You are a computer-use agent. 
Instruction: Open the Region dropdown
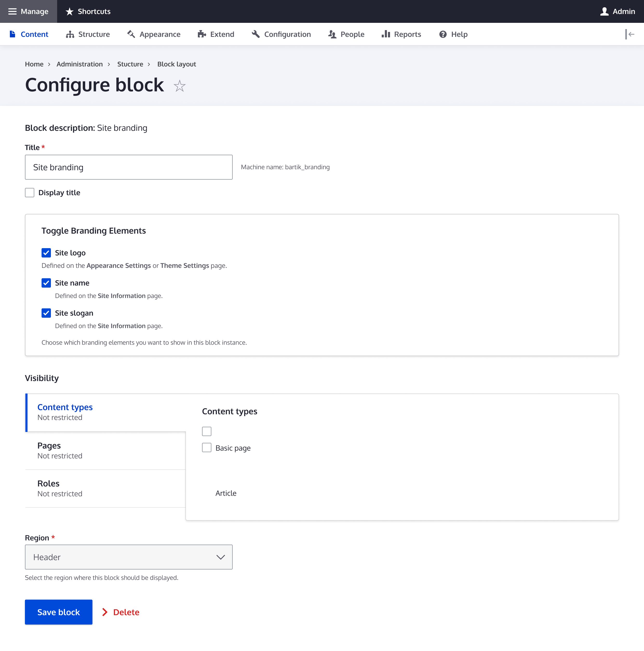pos(128,557)
